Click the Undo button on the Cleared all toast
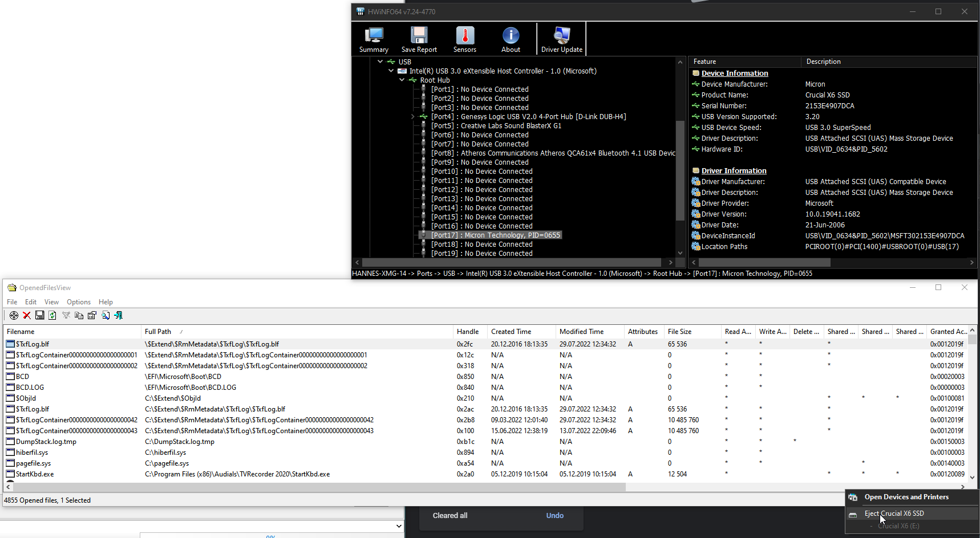 (x=554, y=516)
